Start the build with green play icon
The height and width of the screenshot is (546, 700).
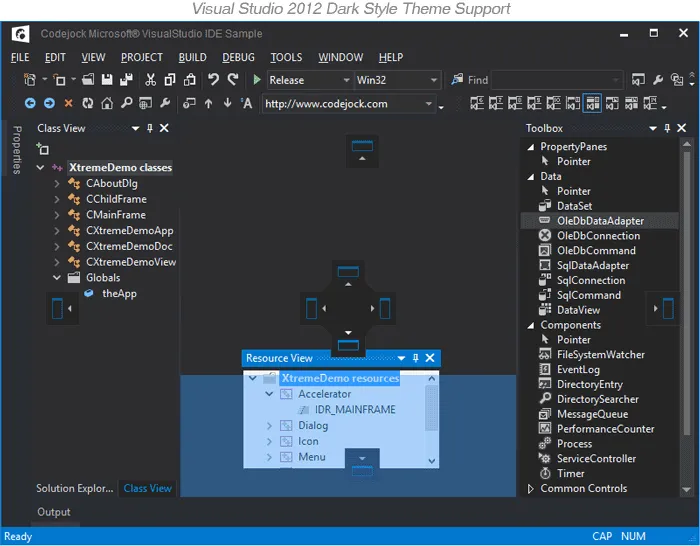257,80
